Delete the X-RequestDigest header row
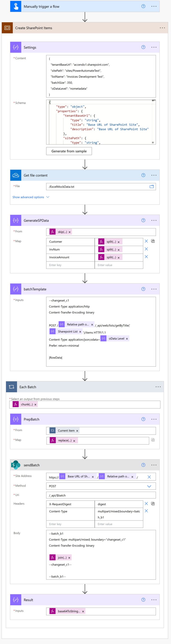 point(146,503)
